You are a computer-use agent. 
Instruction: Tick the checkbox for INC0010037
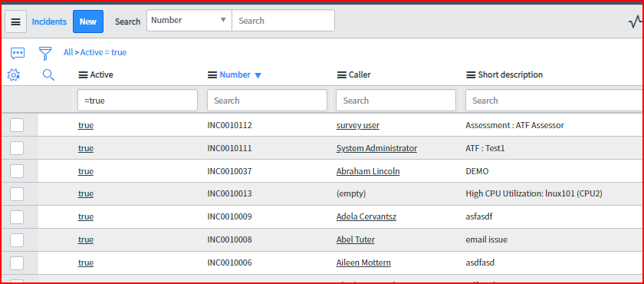[17, 171]
